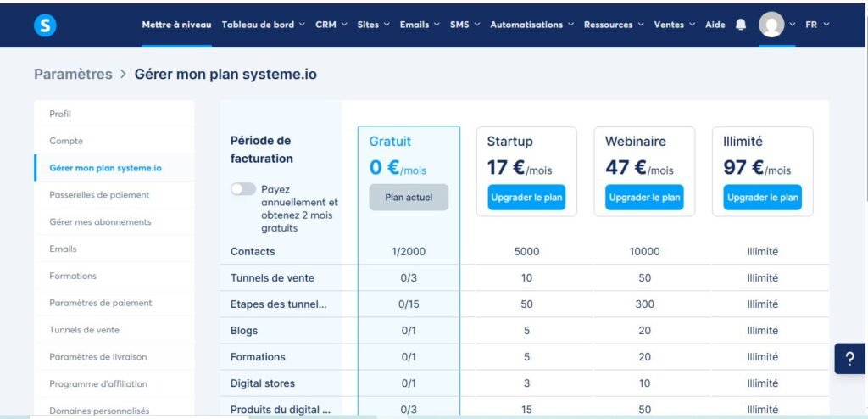Image resolution: width=868 pixels, height=419 pixels.
Task: Select Gérer mon plan systeme.io sidebar item
Action: [x=114, y=168]
